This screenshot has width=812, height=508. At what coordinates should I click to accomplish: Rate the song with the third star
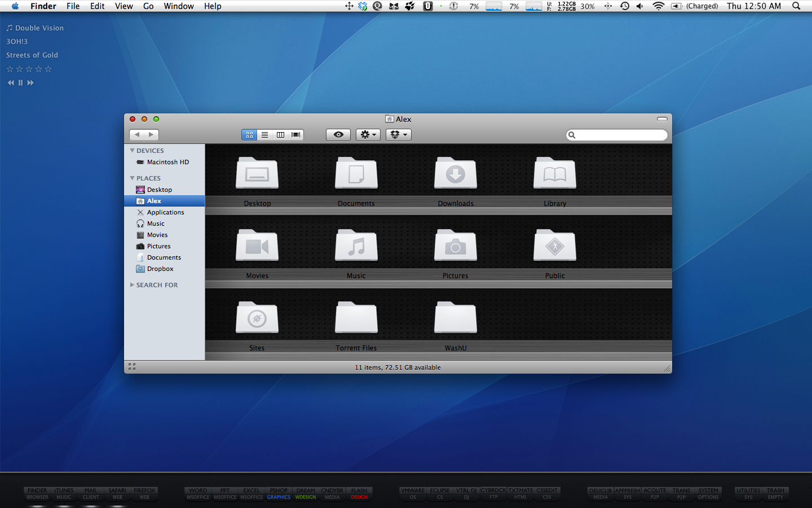29,69
